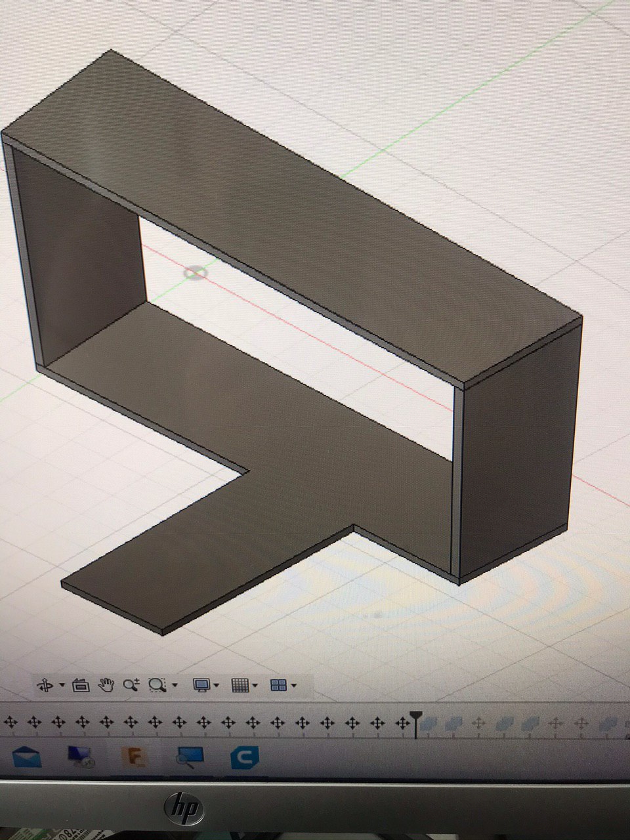The image size is (630, 840).
Task: Switch to Fusion 360 taskbar icon
Action: coord(135,757)
